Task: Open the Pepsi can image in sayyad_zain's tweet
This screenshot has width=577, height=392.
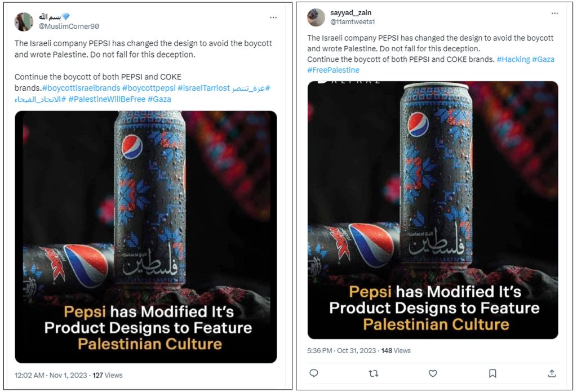Action: [x=433, y=210]
